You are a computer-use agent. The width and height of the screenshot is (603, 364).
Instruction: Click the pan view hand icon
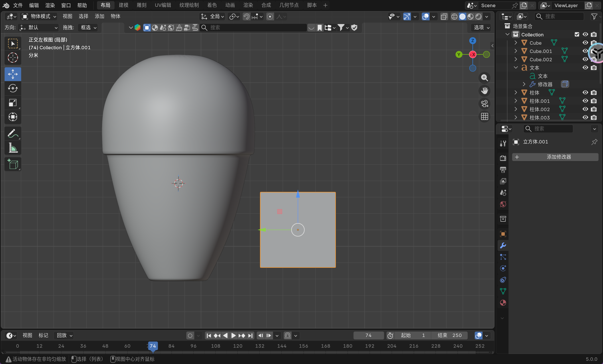point(484,91)
